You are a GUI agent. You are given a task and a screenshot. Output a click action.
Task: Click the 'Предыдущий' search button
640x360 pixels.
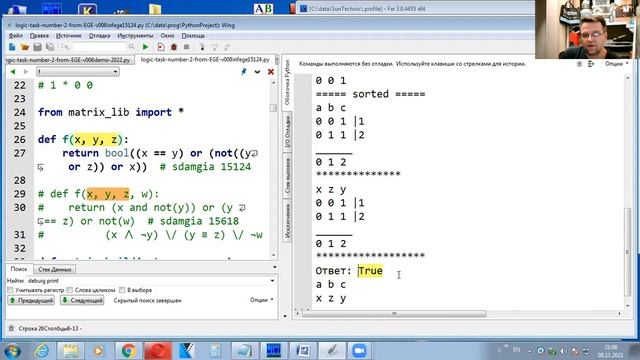pyautogui.click(x=31, y=300)
